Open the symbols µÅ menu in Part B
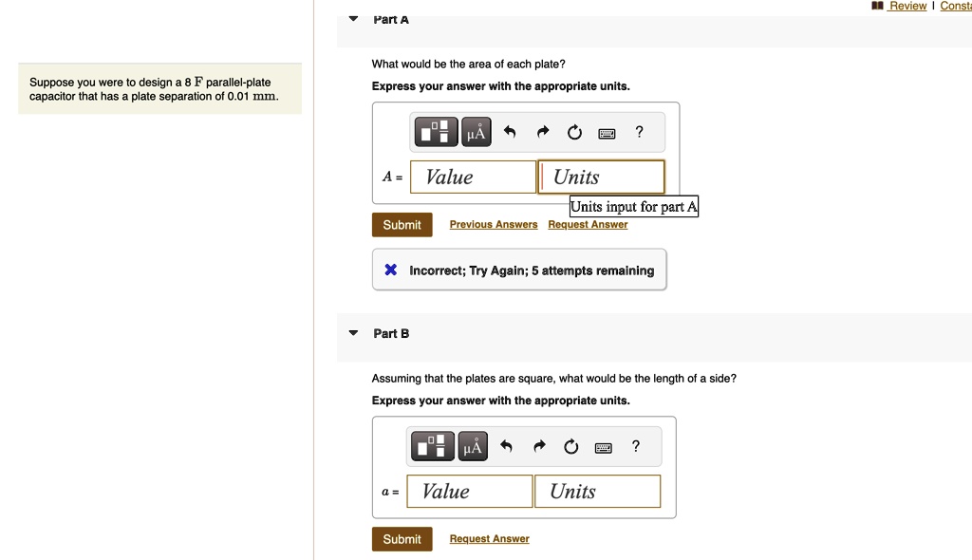972x560 pixels. [x=473, y=446]
